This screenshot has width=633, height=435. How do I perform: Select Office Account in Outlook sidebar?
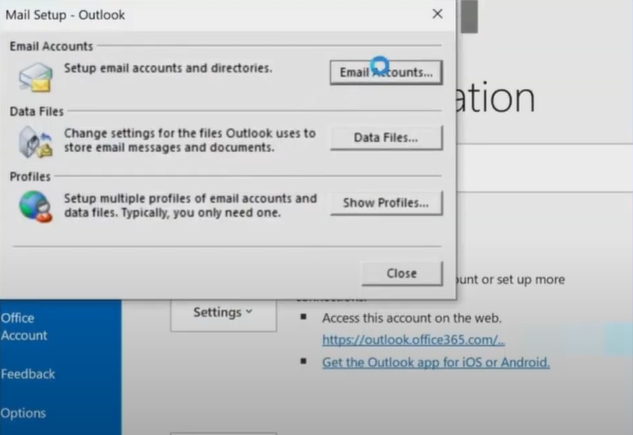pyautogui.click(x=24, y=326)
